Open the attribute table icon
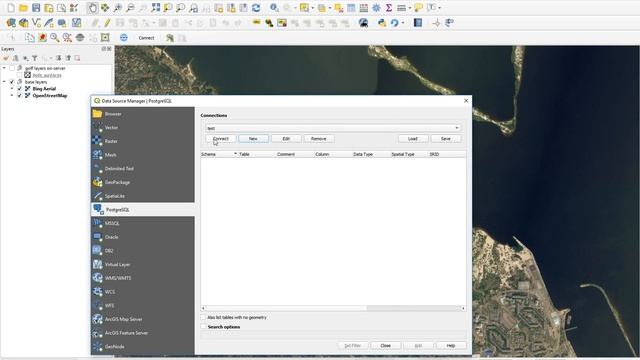The height and width of the screenshot is (360, 640). (351, 7)
